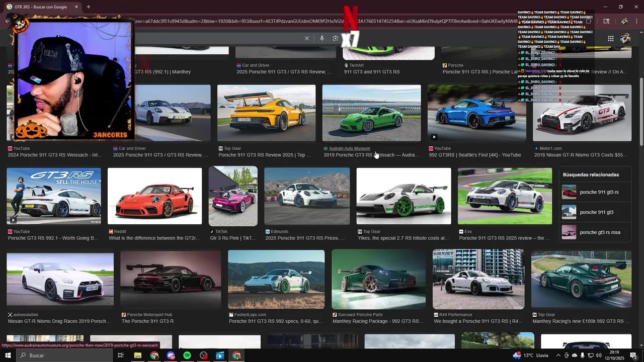Open '2019 Porsche GT3 RS Weissach' title link
644x362 pixels.
coord(371,155)
